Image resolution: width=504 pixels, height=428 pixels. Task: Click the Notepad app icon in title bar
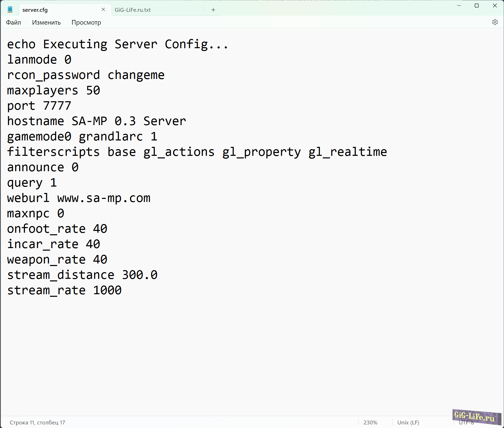click(10, 9)
